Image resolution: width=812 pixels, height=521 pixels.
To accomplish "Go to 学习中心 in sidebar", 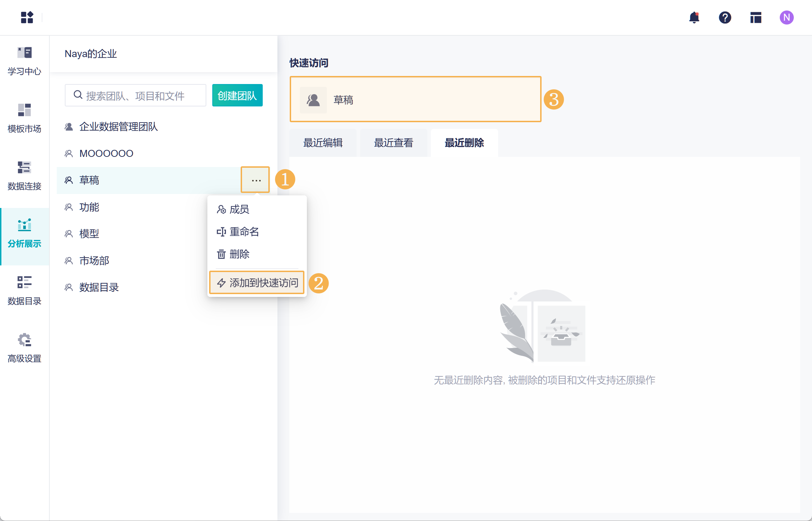I will tap(25, 61).
